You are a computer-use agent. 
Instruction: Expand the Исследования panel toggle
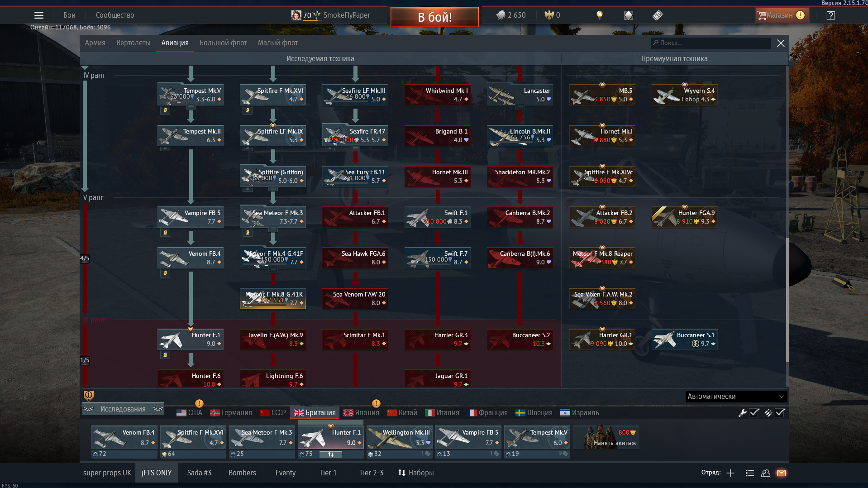tap(123, 409)
